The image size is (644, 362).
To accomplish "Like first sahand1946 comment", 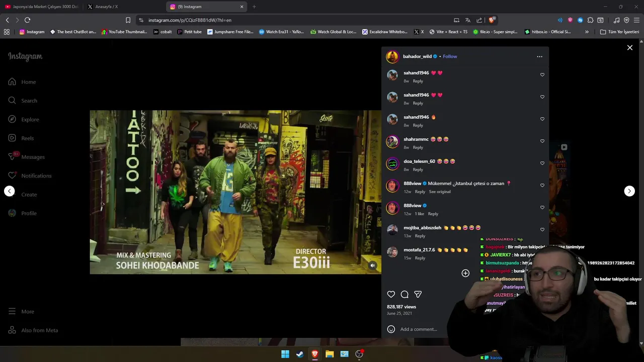I will [542, 74].
